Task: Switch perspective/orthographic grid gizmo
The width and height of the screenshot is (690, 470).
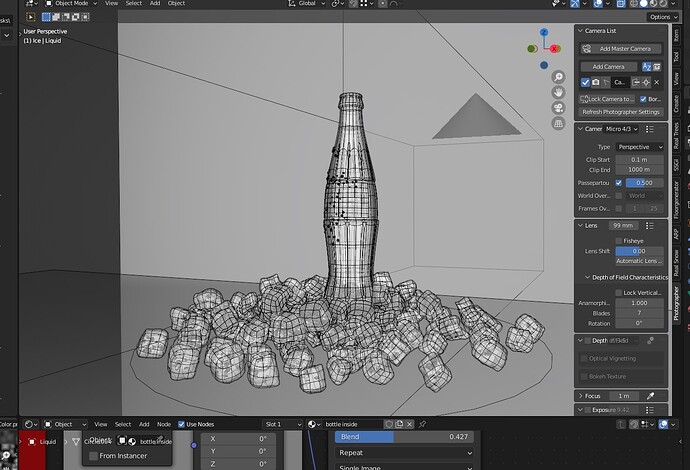Action: pos(558,124)
